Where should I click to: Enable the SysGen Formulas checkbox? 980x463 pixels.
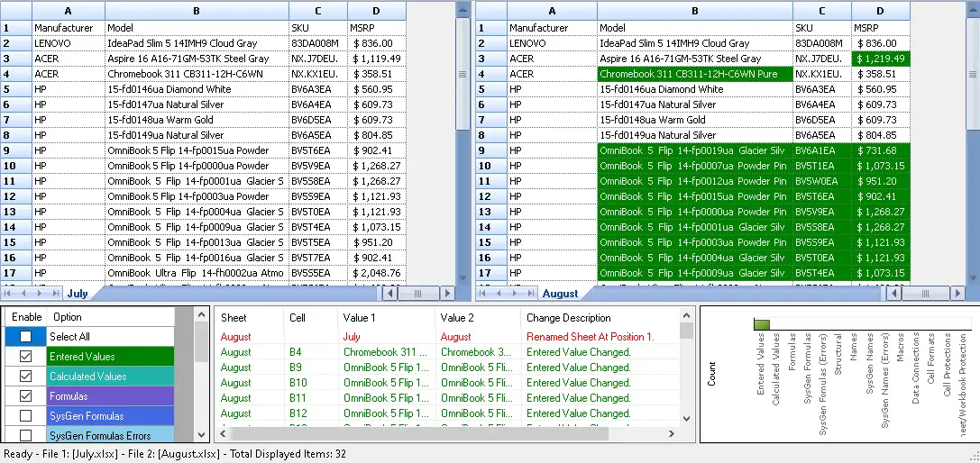point(25,415)
